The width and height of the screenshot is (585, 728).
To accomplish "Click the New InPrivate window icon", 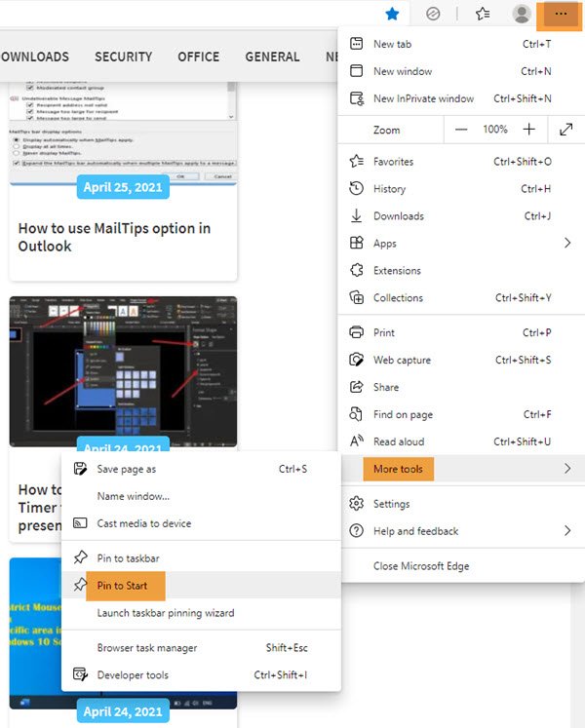I will point(357,98).
